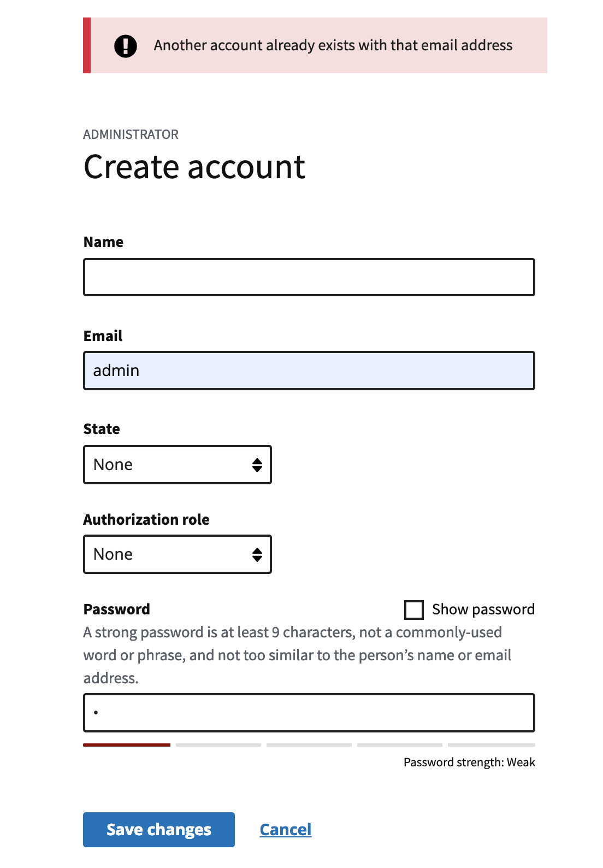Open the Authorization role dropdown

[x=177, y=554]
